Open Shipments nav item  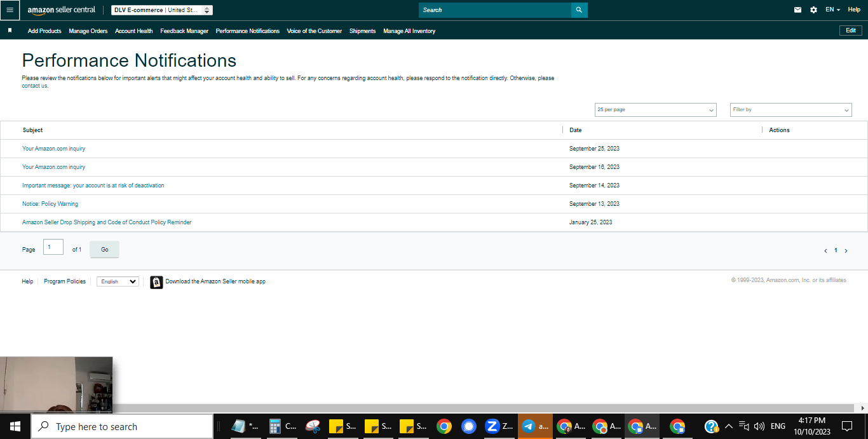point(363,31)
